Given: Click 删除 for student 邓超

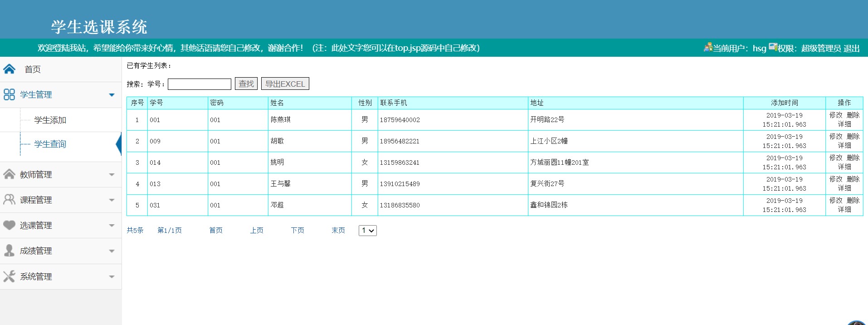Looking at the screenshot, I should 853,201.
